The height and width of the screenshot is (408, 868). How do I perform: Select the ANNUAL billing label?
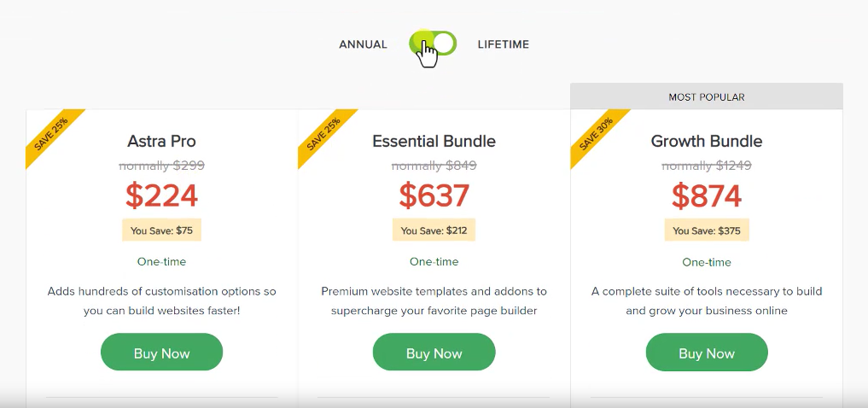tap(363, 44)
